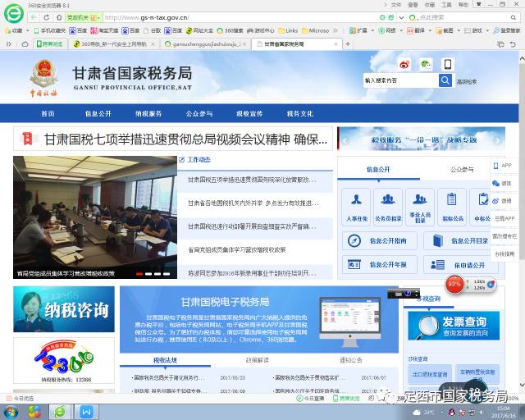Open the 网银 dropdown in toolbar
The image size is (525, 420).
[390, 30]
